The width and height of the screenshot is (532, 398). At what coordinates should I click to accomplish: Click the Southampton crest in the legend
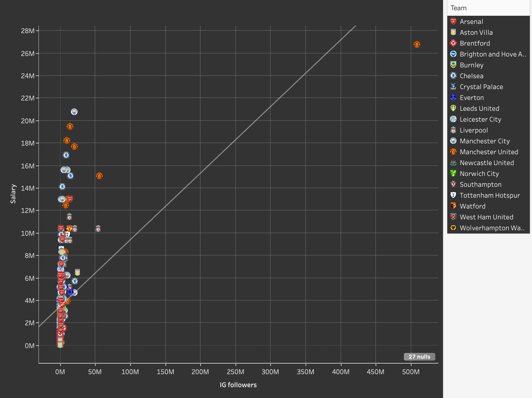pos(453,184)
